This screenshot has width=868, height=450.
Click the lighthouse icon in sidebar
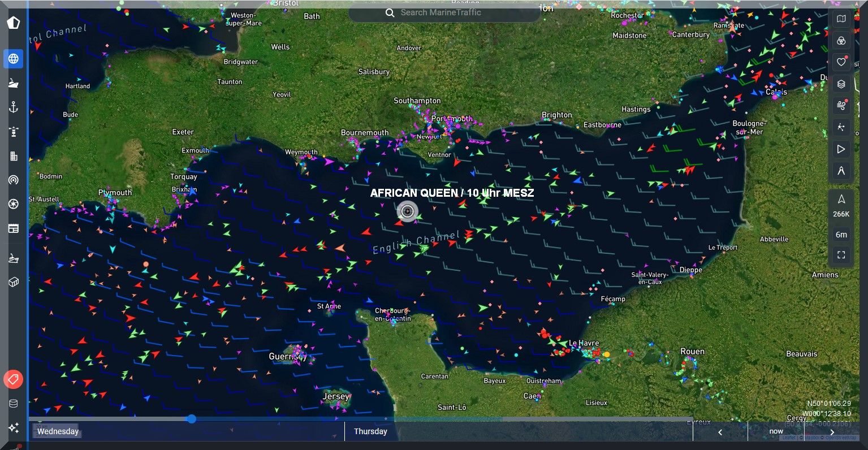pyautogui.click(x=14, y=132)
